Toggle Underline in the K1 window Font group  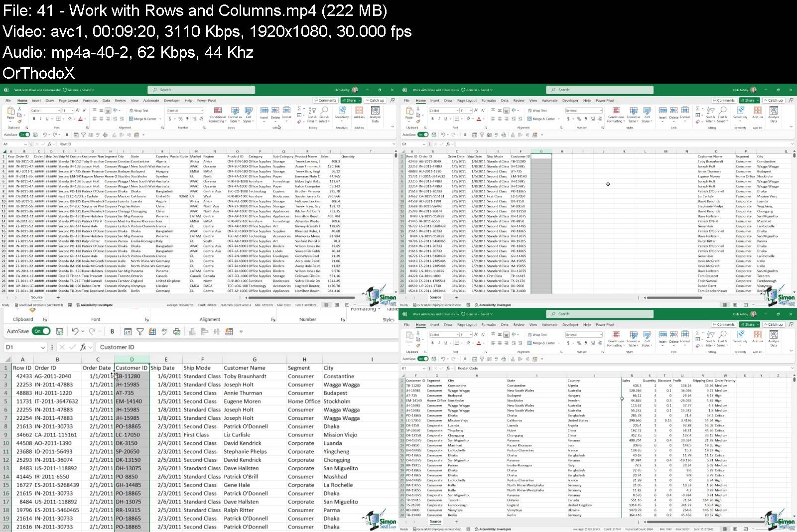point(445,343)
